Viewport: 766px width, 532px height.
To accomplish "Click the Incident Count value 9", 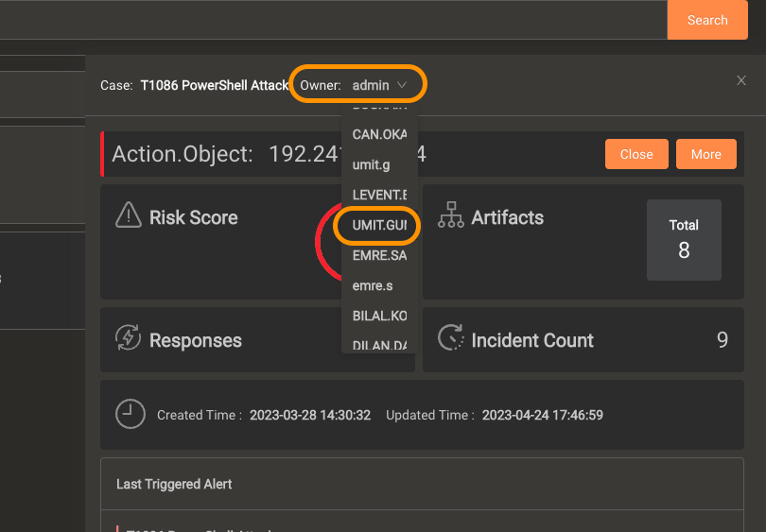I will tap(722, 339).
